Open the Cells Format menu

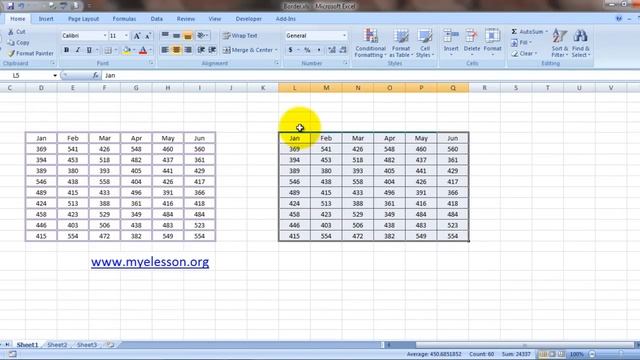coord(492,42)
